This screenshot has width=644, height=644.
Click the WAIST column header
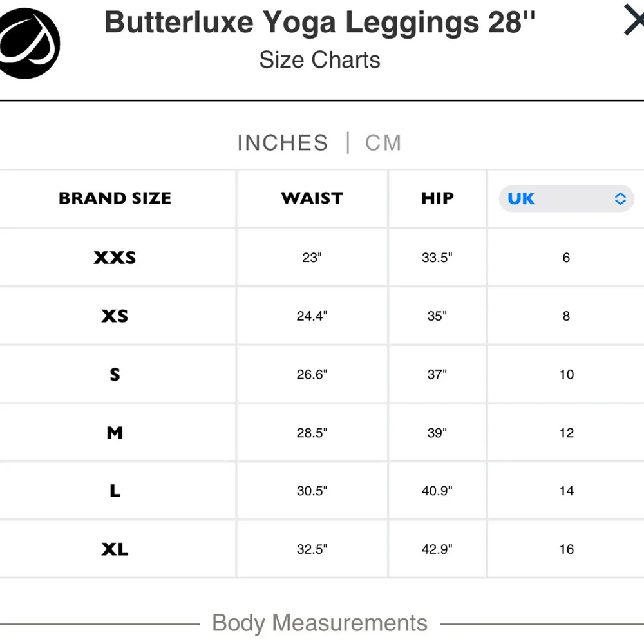pyautogui.click(x=311, y=198)
